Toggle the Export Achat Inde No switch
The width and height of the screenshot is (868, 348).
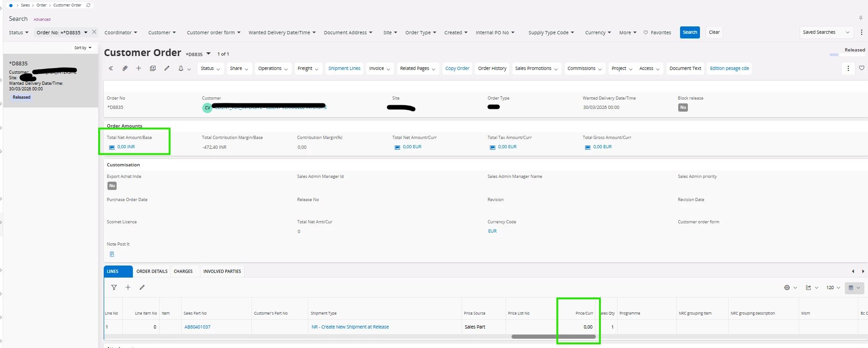[x=112, y=186]
